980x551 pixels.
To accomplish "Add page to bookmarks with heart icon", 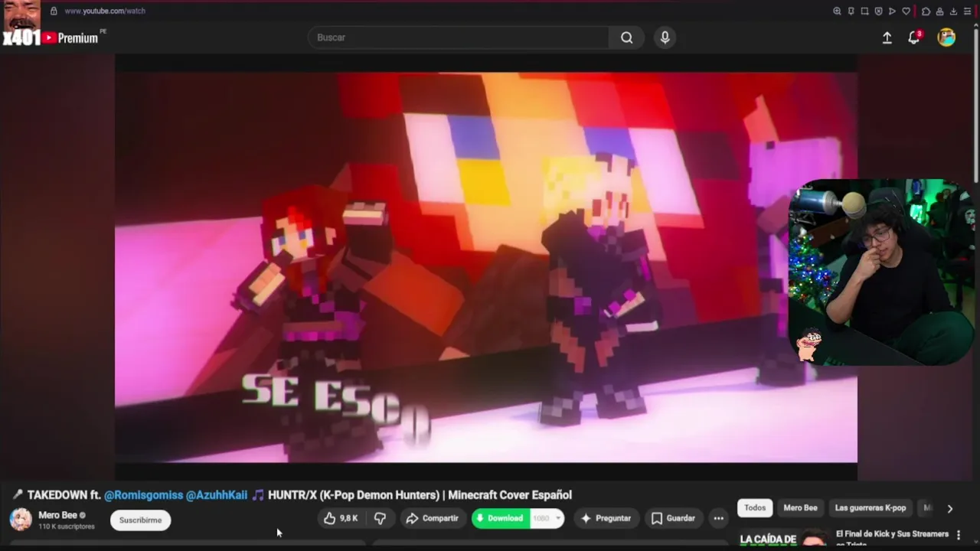I will (906, 11).
